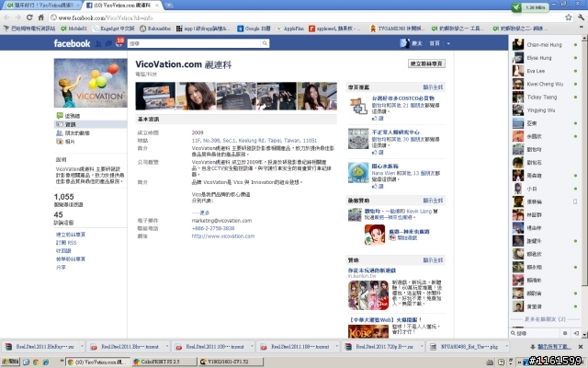Switch to ColorPRINT taskbar item

pos(164,362)
